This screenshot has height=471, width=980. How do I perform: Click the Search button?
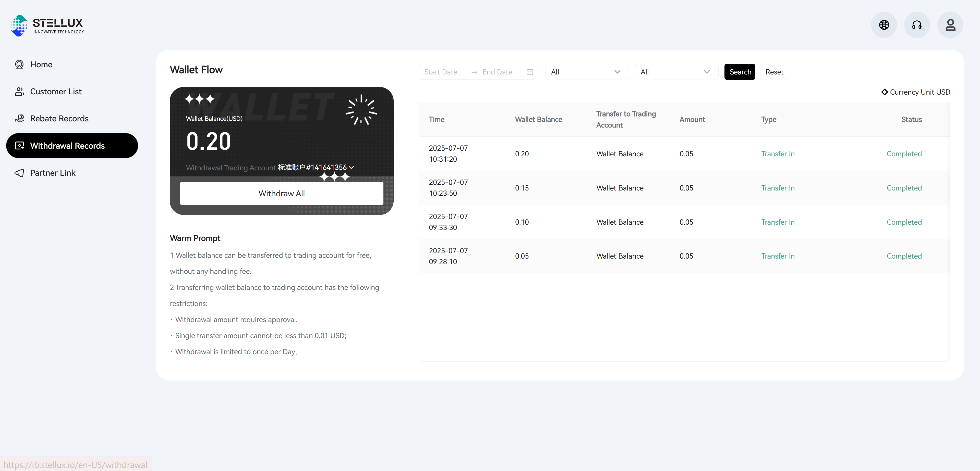click(x=740, y=72)
